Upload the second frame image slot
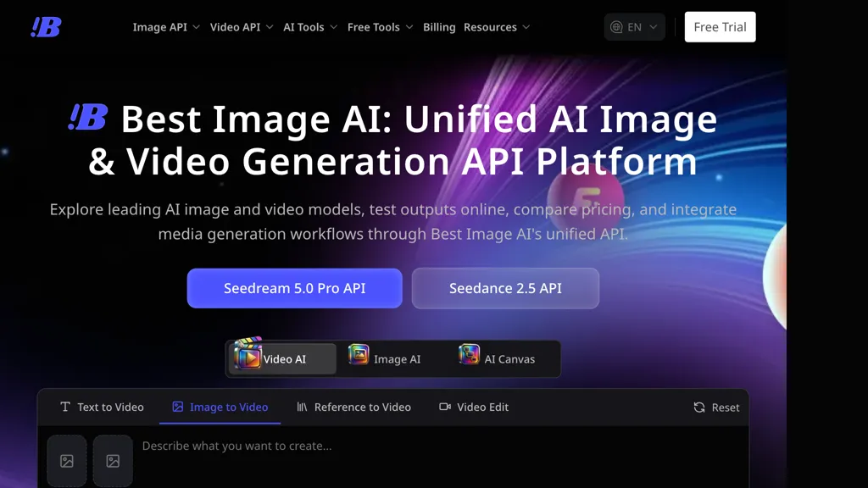 [x=113, y=461]
